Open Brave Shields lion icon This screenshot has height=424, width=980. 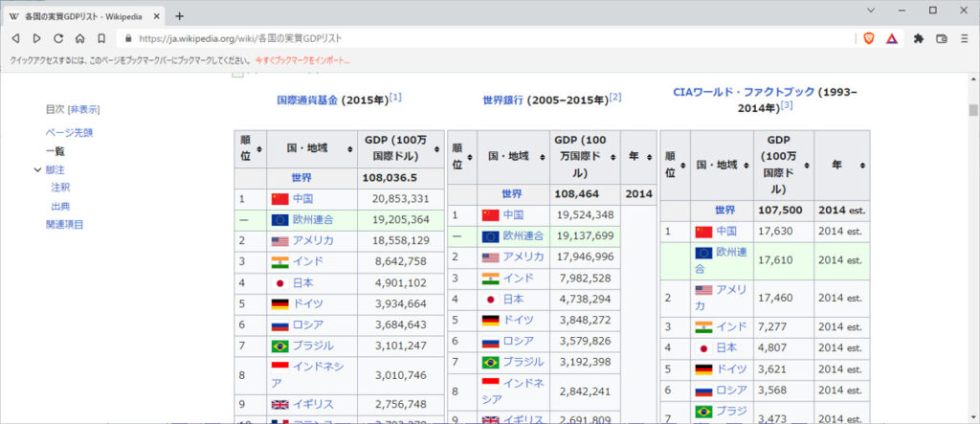[x=869, y=38]
